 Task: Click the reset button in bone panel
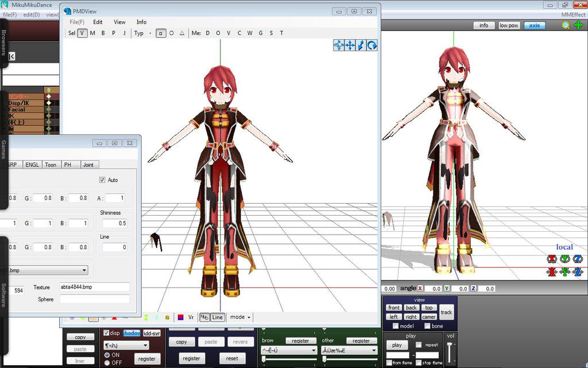coord(232,358)
